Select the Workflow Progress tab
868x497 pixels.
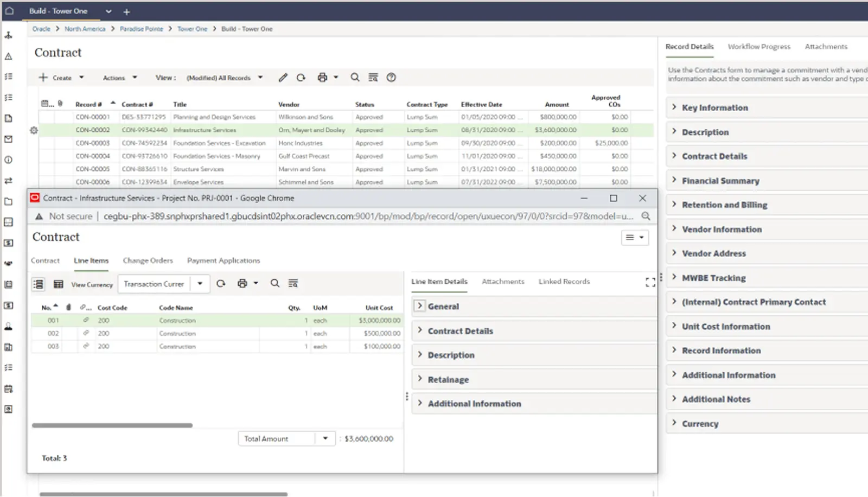coord(759,47)
